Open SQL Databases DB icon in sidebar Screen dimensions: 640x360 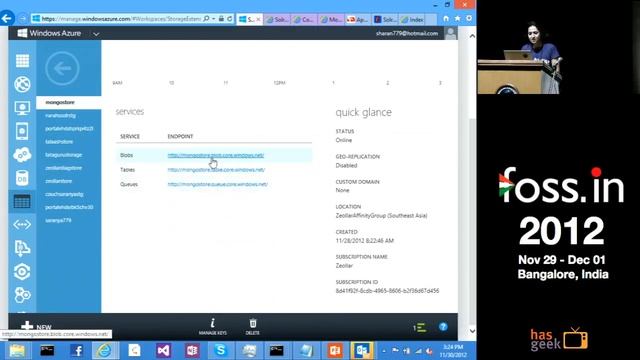coord(22,178)
